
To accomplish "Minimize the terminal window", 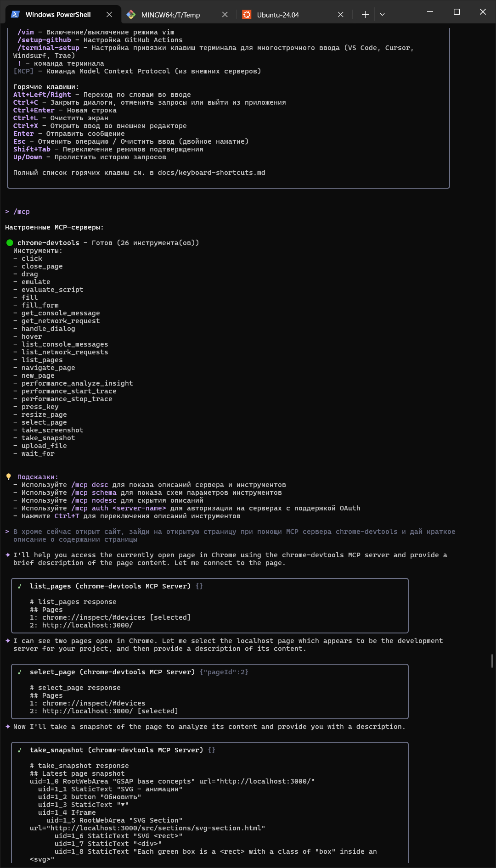I will [x=430, y=12].
